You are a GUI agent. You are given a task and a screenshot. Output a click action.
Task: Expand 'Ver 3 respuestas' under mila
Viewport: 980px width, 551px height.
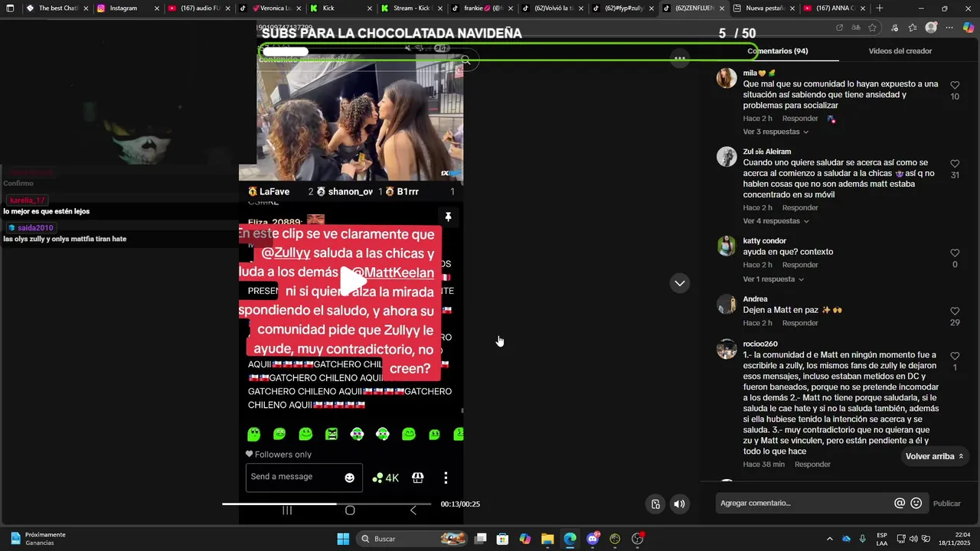776,132
